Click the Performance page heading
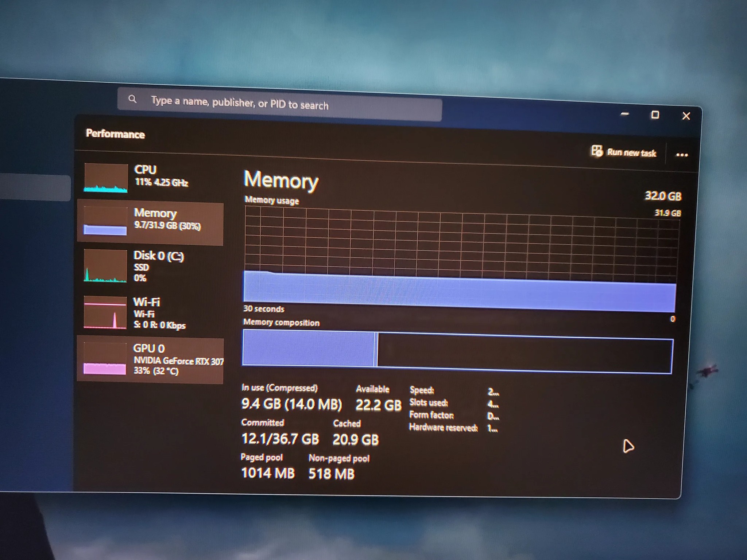This screenshot has height=560, width=747. point(115,134)
